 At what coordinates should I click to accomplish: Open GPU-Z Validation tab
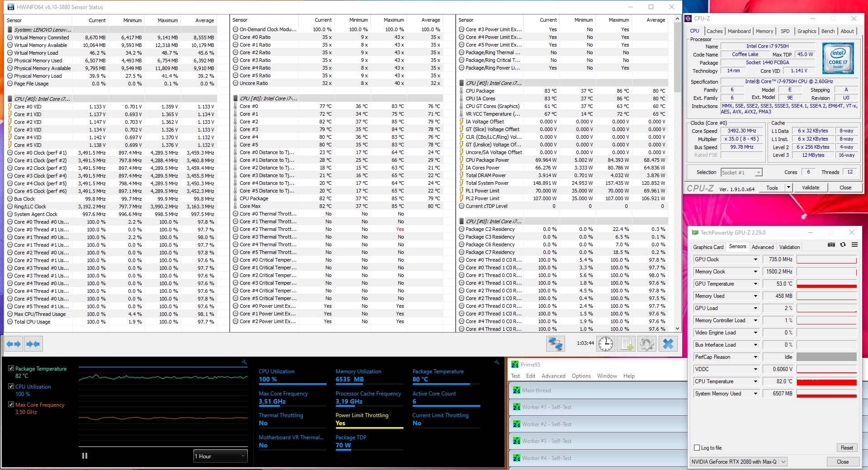pyautogui.click(x=789, y=247)
